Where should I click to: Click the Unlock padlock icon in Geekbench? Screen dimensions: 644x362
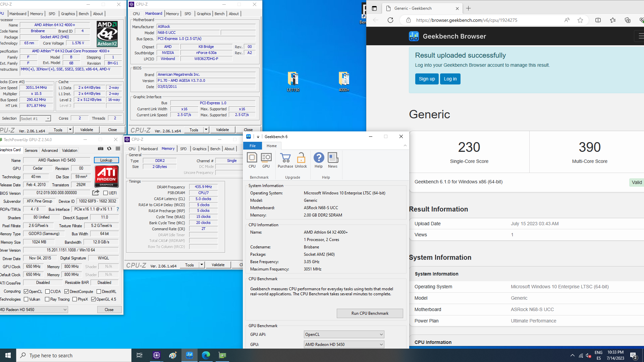point(301,161)
